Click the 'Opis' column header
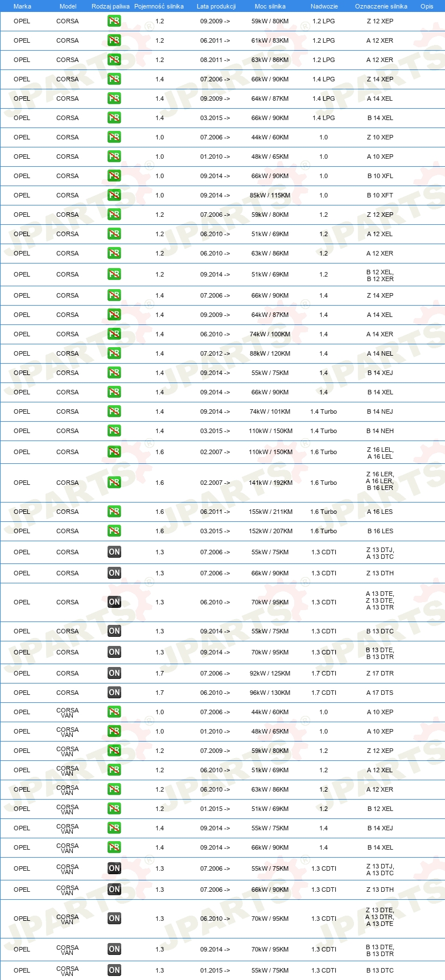 pyautogui.click(x=427, y=6)
